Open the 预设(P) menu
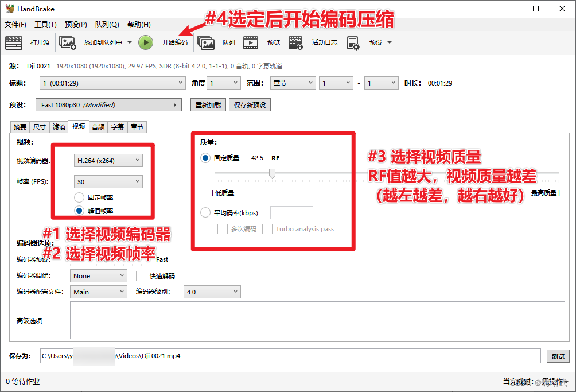This screenshot has width=576, height=392. [x=76, y=24]
